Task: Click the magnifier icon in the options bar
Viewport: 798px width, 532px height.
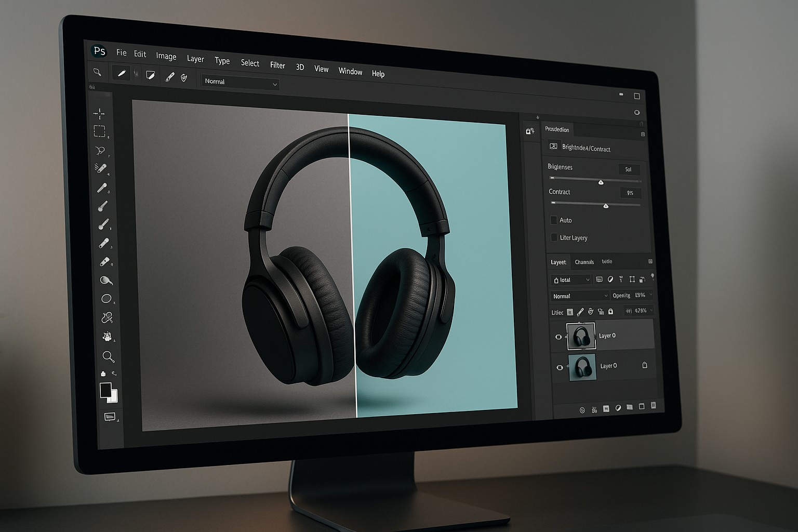Action: (x=97, y=72)
